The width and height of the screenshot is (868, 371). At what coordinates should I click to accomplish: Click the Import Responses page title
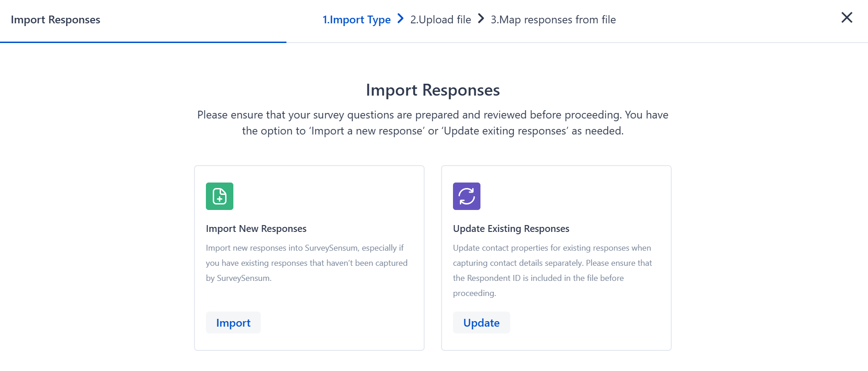pos(433,90)
